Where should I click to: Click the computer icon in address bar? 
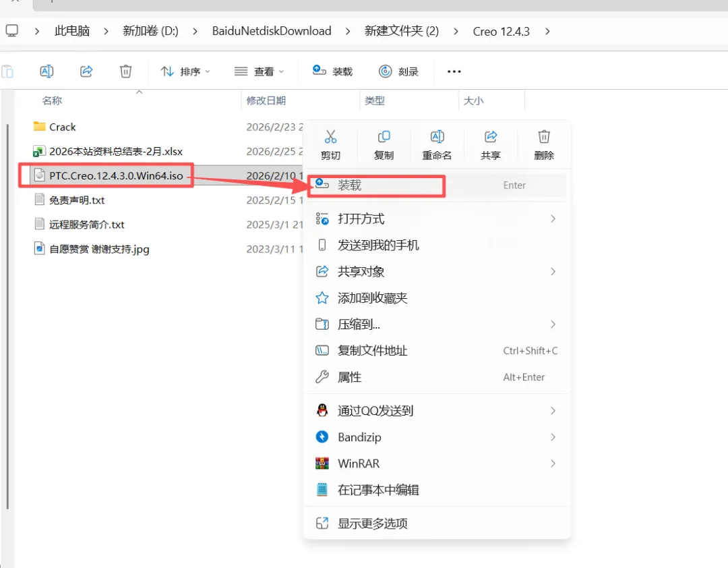12,30
